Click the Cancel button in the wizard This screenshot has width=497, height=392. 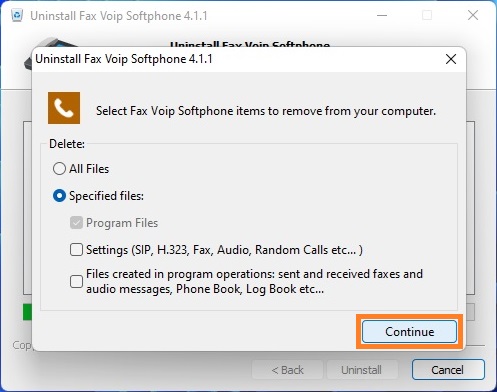click(448, 370)
